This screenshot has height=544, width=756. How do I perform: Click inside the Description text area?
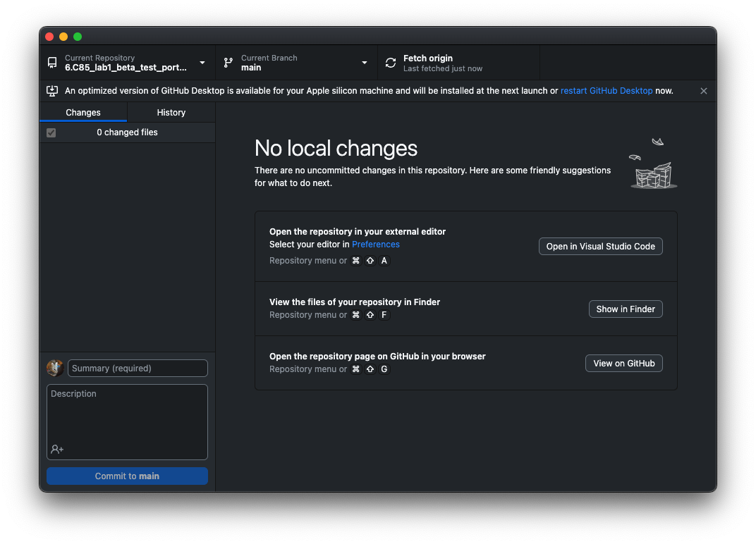(127, 416)
